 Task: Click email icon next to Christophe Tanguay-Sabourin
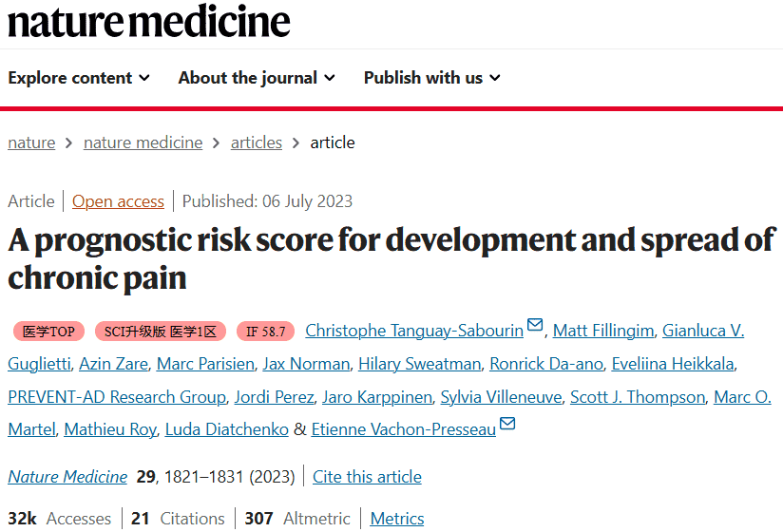[x=535, y=327]
